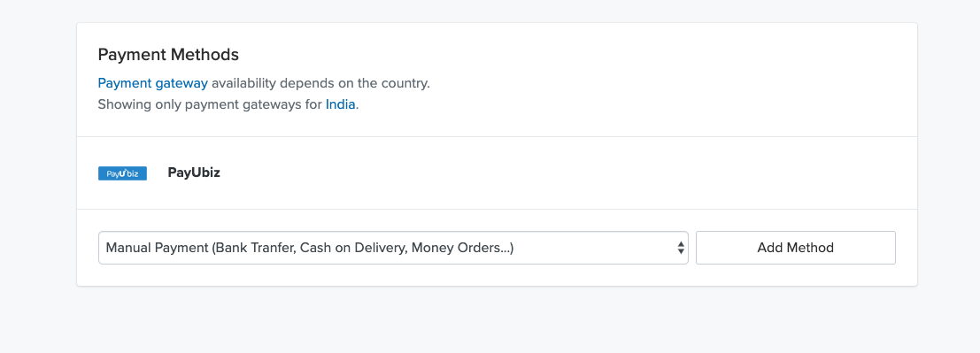Open the PayUbiz gateway settings entry
The height and width of the screenshot is (353, 980).
point(497,173)
